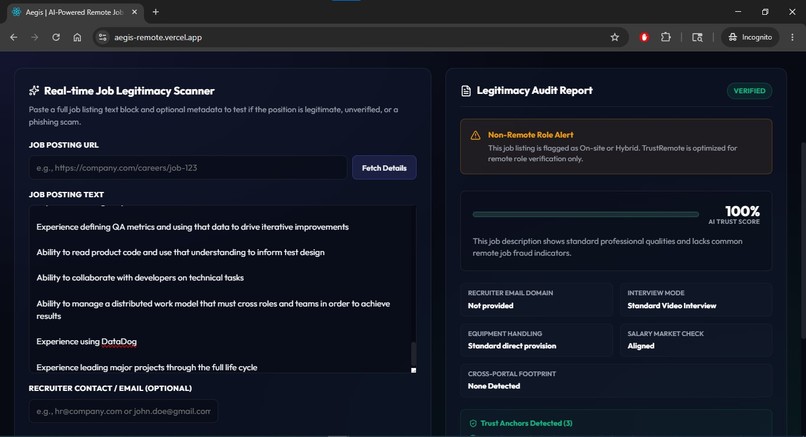Click the VERIFIED status badge
Image resolution: width=806 pixels, height=437 pixels.
tap(749, 90)
